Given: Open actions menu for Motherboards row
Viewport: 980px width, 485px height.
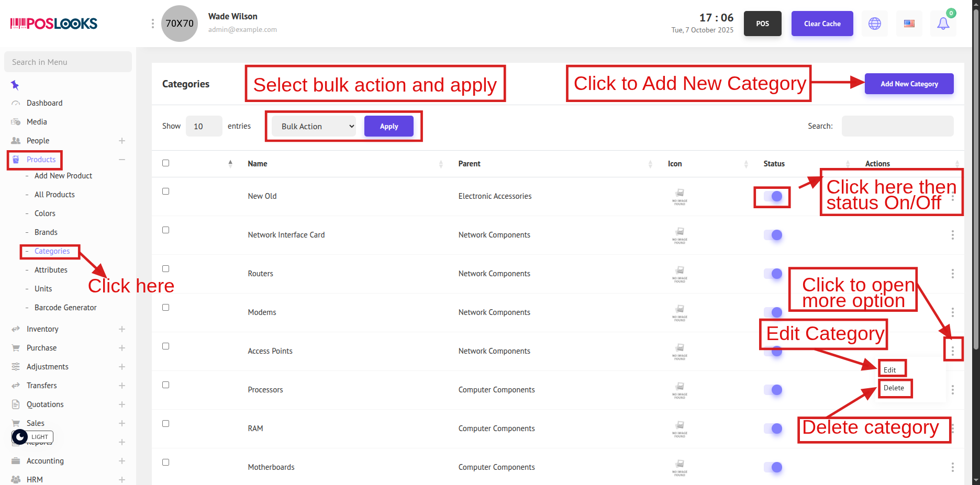Looking at the screenshot, I should 952,467.
